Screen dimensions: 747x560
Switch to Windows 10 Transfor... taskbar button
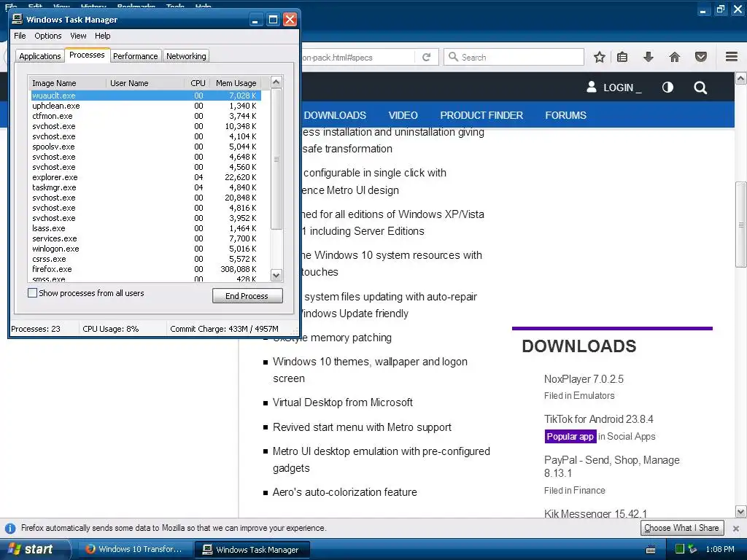tap(135, 549)
